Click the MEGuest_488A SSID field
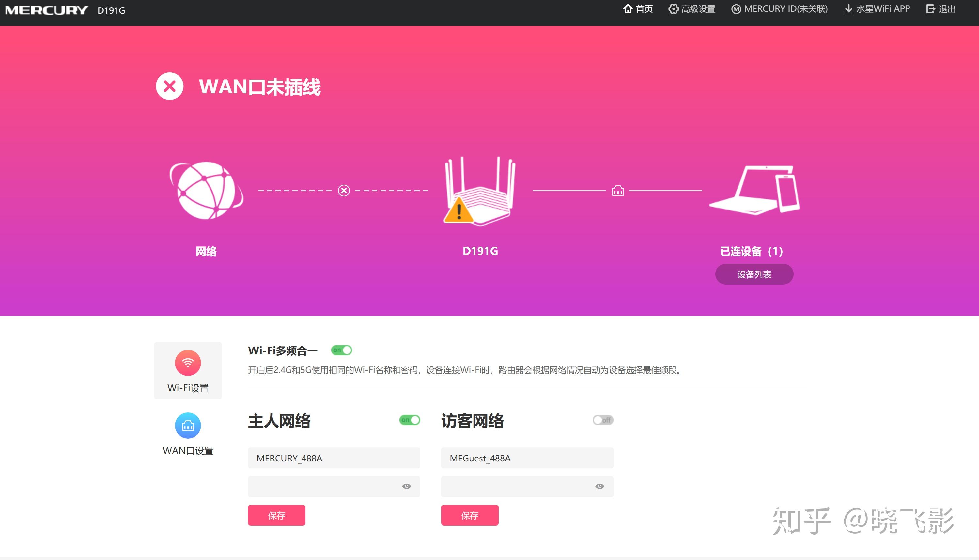The width and height of the screenshot is (979, 560). click(x=527, y=458)
